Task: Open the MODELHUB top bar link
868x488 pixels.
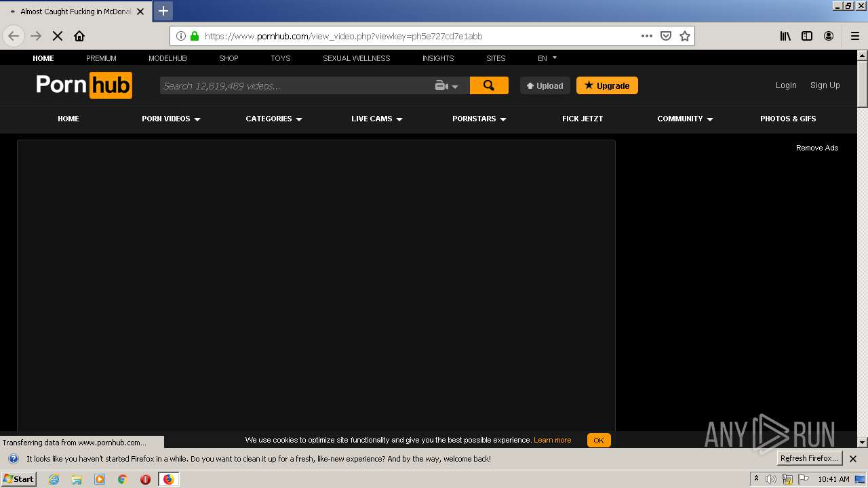Action: pyautogui.click(x=167, y=58)
